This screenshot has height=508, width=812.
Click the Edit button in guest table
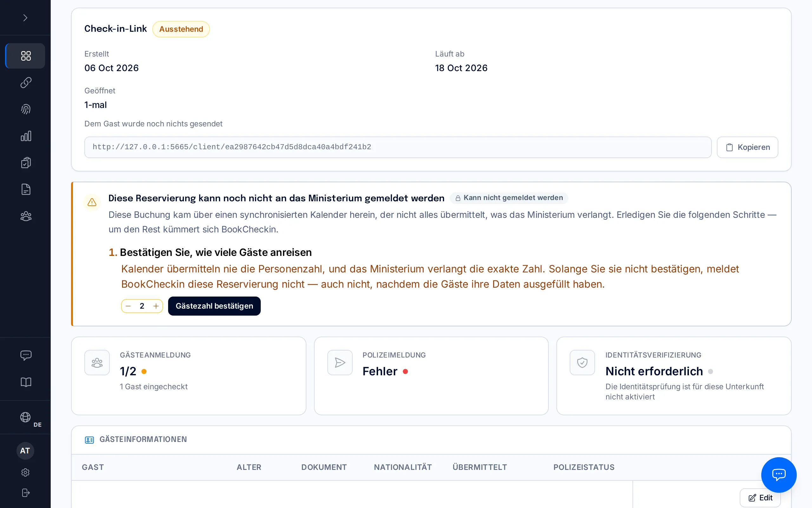coord(760,498)
